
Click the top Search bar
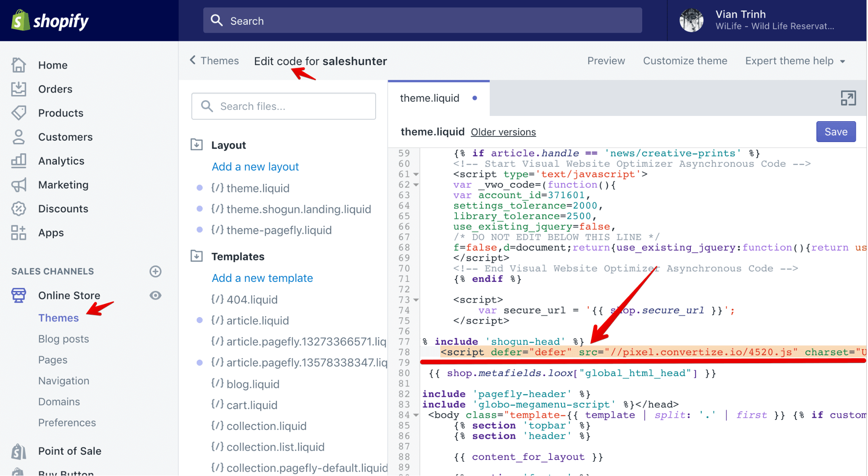click(x=422, y=20)
